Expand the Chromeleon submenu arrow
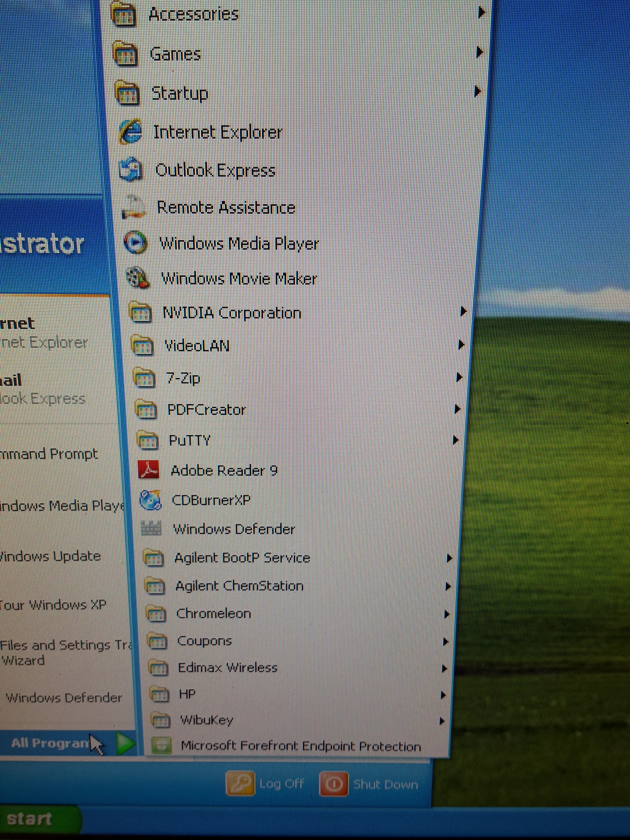This screenshot has height=840, width=630. pyautogui.click(x=447, y=614)
